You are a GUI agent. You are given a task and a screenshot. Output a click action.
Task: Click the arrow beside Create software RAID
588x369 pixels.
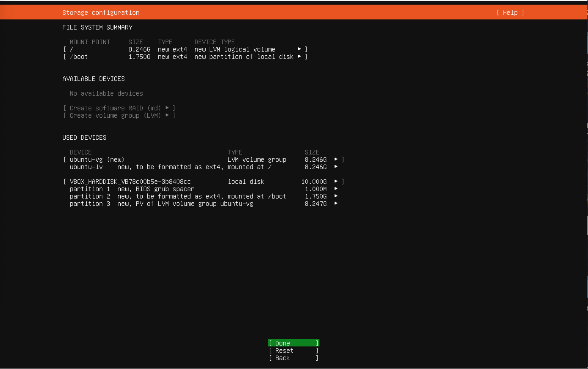(167, 108)
